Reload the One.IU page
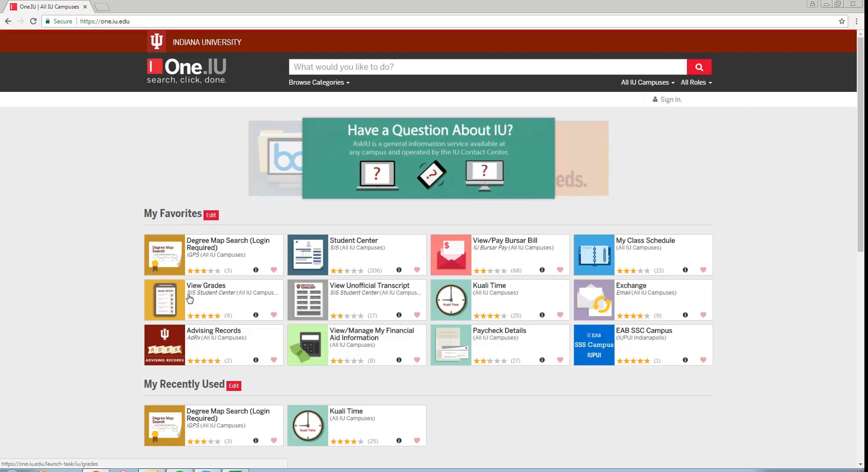 [33, 21]
